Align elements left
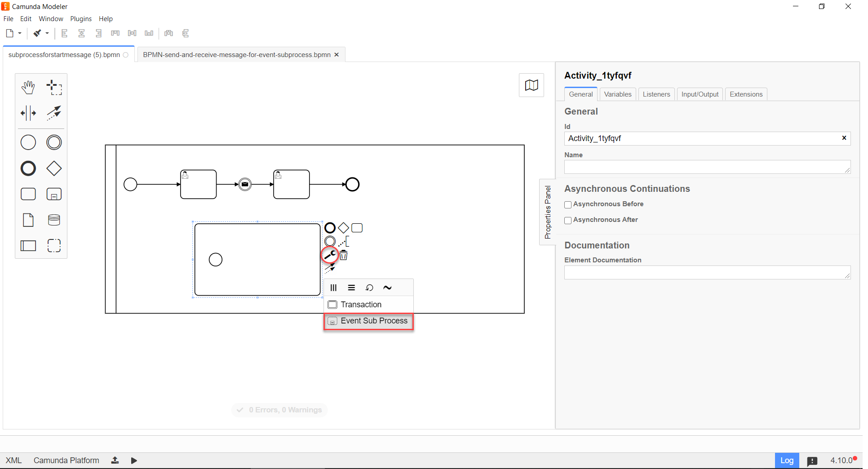The image size is (868, 469). (65, 33)
